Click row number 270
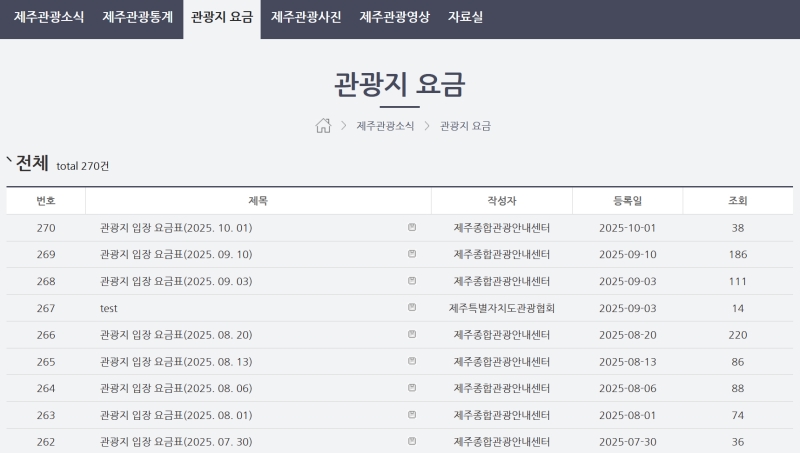 (46, 228)
